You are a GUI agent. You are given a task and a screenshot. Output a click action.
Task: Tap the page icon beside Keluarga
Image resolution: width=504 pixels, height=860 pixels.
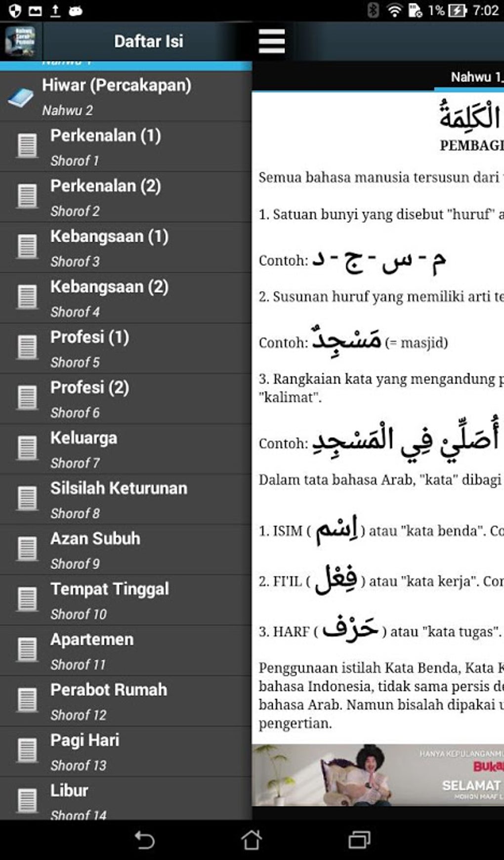[x=27, y=449]
